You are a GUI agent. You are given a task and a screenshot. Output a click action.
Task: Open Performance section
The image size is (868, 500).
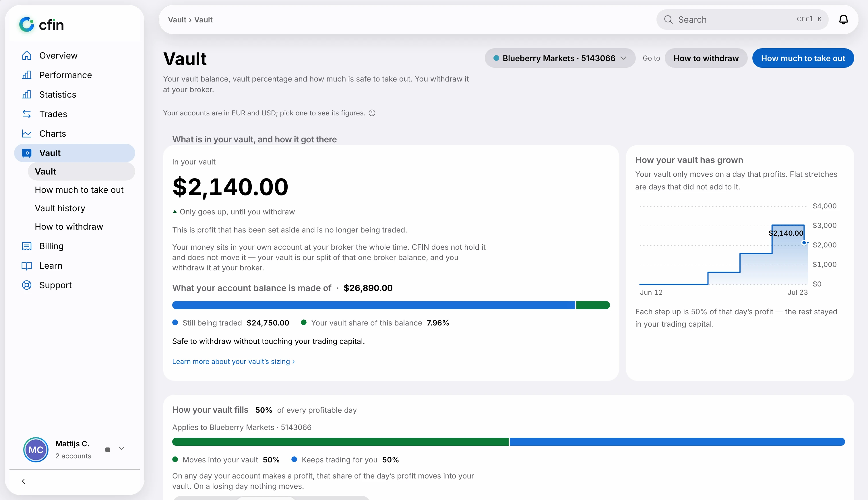pos(75,75)
